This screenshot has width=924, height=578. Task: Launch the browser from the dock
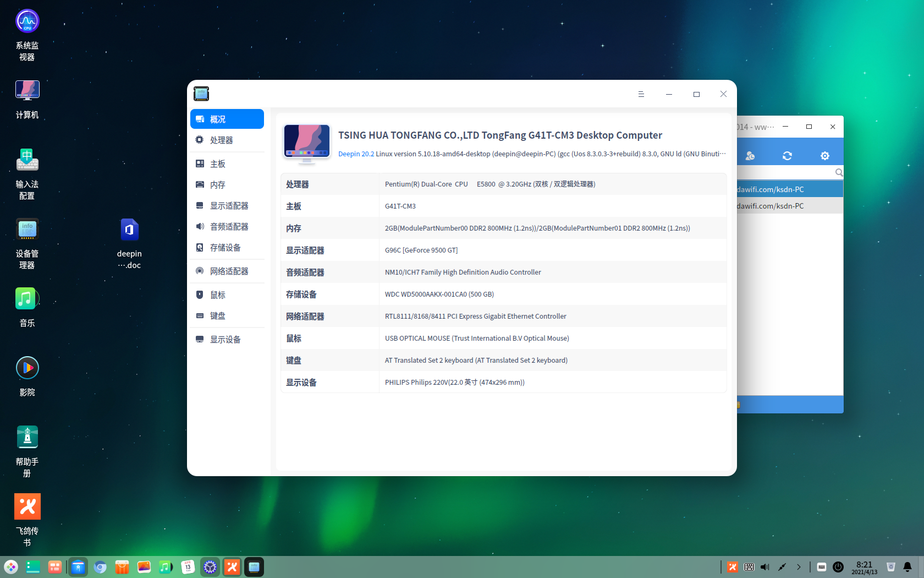click(x=100, y=566)
